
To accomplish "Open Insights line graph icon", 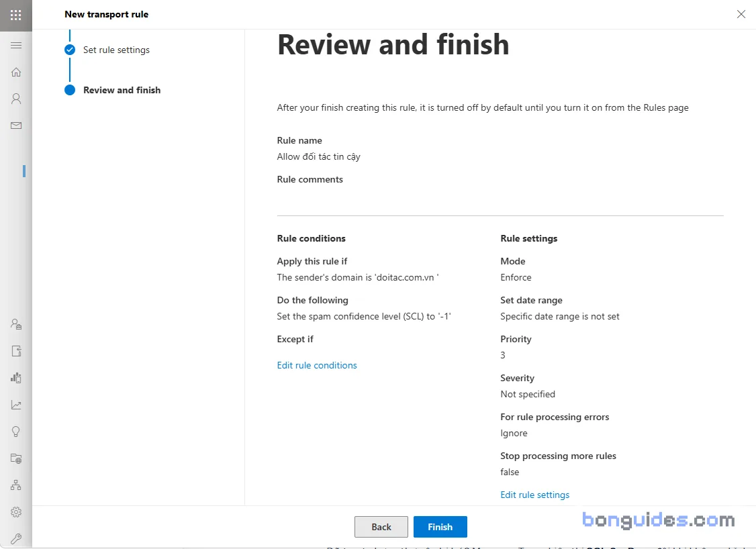I will pos(16,405).
